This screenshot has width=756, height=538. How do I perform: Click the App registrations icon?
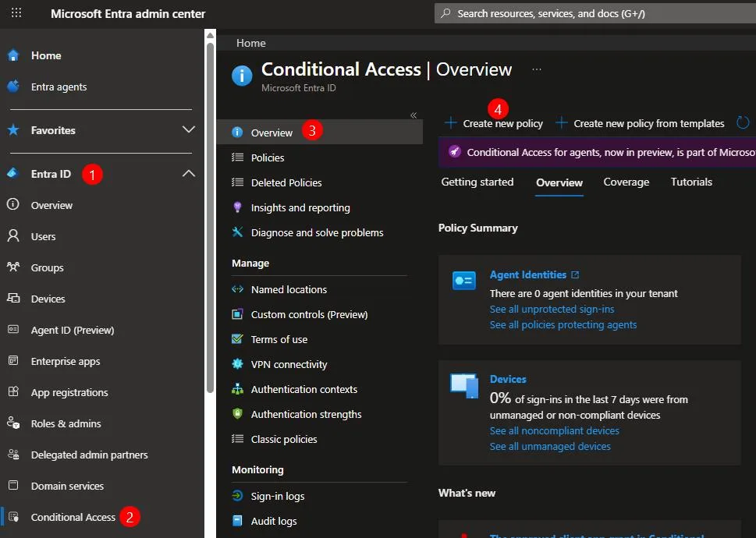click(x=13, y=392)
